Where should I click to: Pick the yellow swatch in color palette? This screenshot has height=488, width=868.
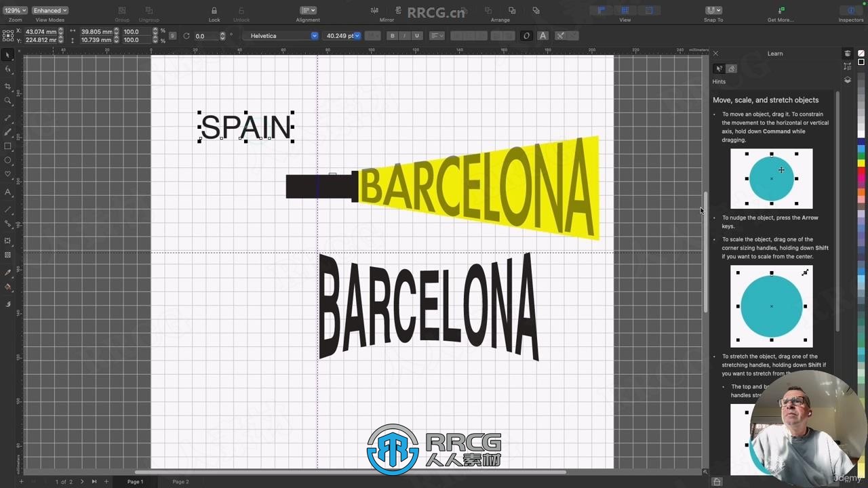[861, 163]
